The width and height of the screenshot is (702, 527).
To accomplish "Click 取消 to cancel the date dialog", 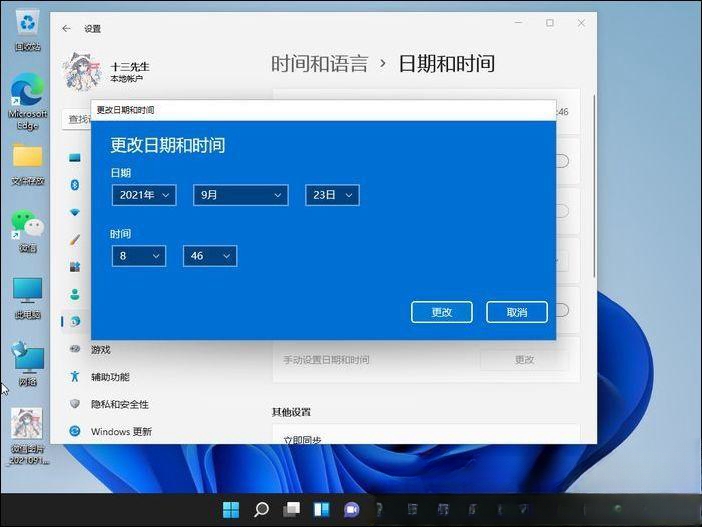I will pos(517,312).
